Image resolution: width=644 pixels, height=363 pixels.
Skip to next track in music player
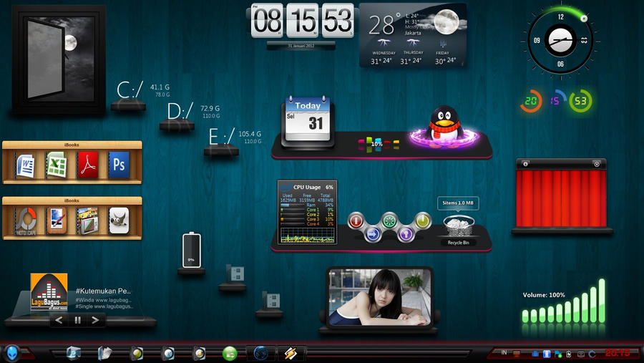pyautogui.click(x=95, y=320)
